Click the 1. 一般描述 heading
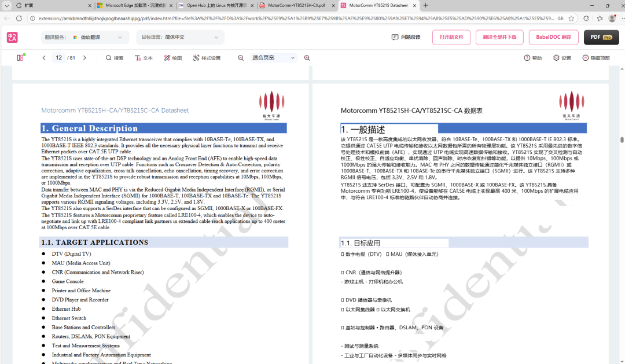 (363, 130)
